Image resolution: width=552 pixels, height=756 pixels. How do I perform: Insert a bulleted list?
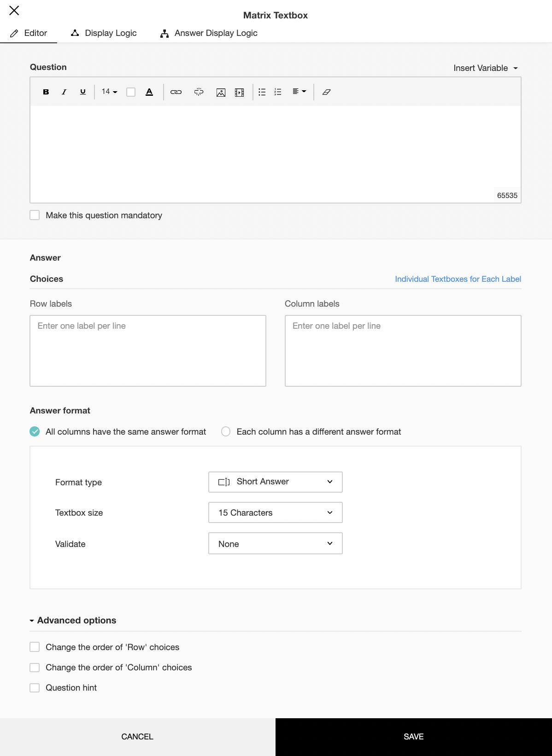(262, 92)
